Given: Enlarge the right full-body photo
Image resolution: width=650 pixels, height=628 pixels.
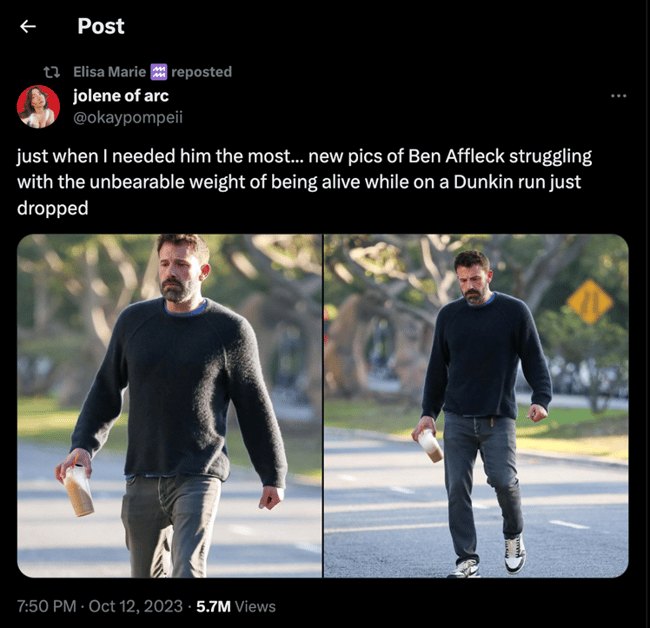Looking at the screenshot, I should (476, 405).
